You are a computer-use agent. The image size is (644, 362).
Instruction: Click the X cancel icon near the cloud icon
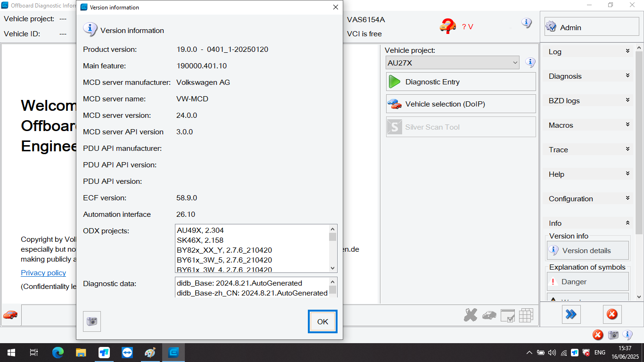[x=470, y=315]
